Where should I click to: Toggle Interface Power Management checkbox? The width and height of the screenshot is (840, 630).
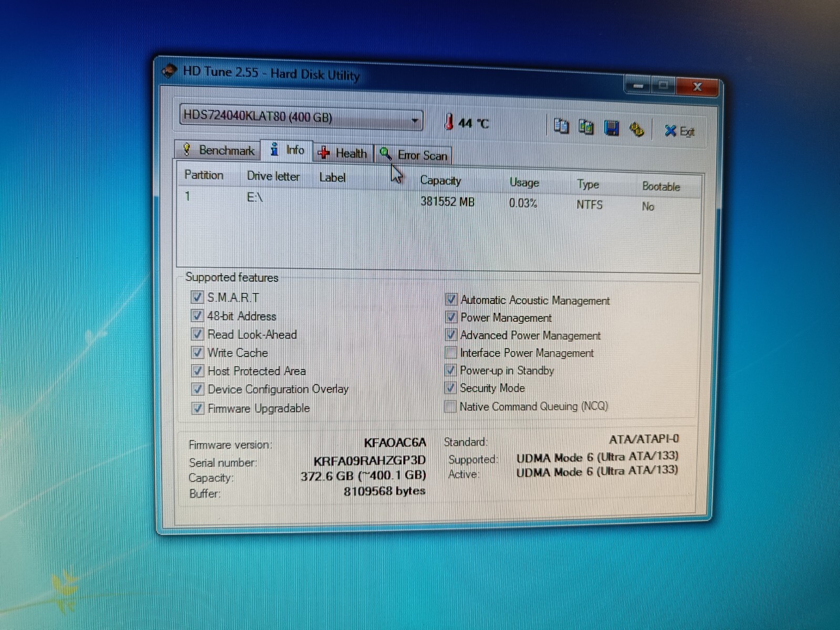tap(450, 352)
